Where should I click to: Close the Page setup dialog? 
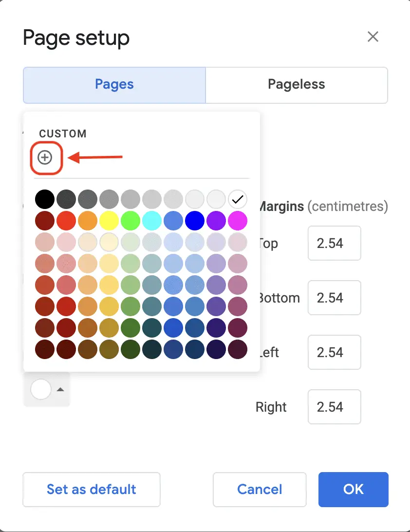(373, 37)
